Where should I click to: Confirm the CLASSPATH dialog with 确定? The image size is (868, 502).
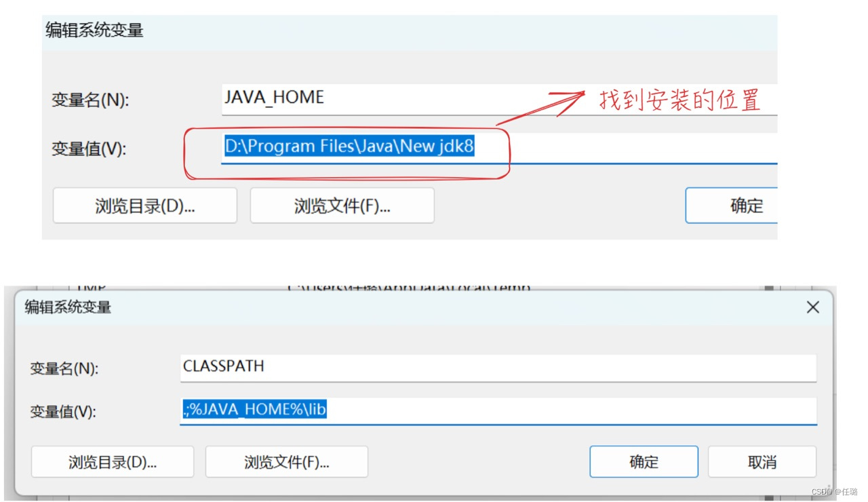click(x=644, y=462)
